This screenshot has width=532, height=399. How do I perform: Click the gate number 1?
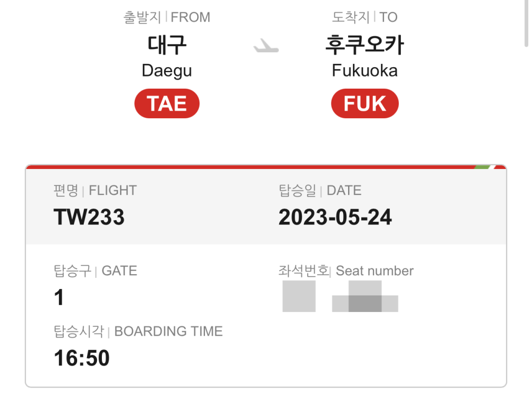coord(59,297)
